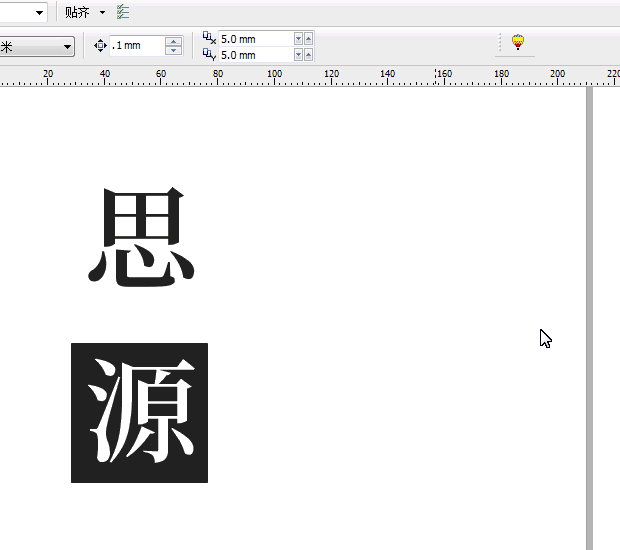This screenshot has height=550, width=620.
Task: Decrease duplicate Y distance with down arrow
Action: pyautogui.click(x=298, y=54)
